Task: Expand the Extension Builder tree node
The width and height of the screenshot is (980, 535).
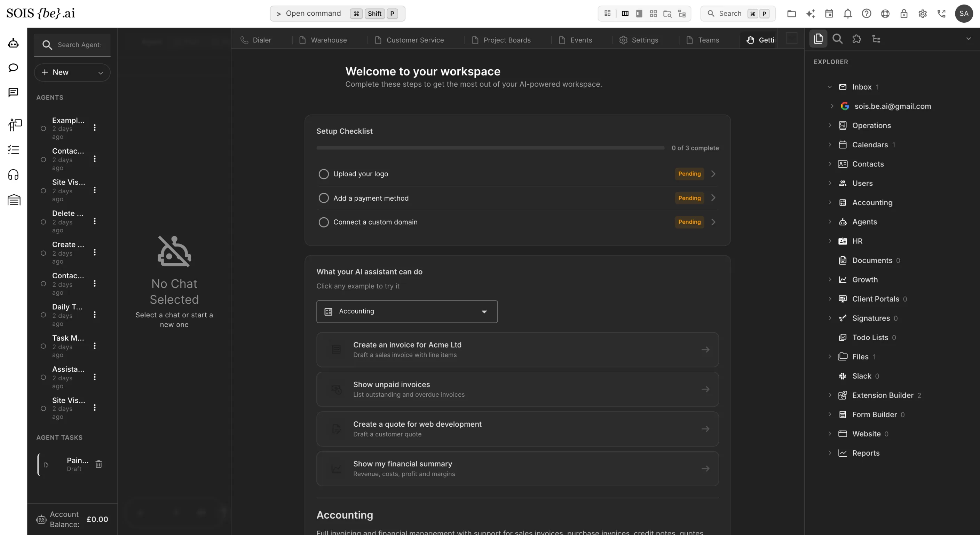Action: [830, 395]
